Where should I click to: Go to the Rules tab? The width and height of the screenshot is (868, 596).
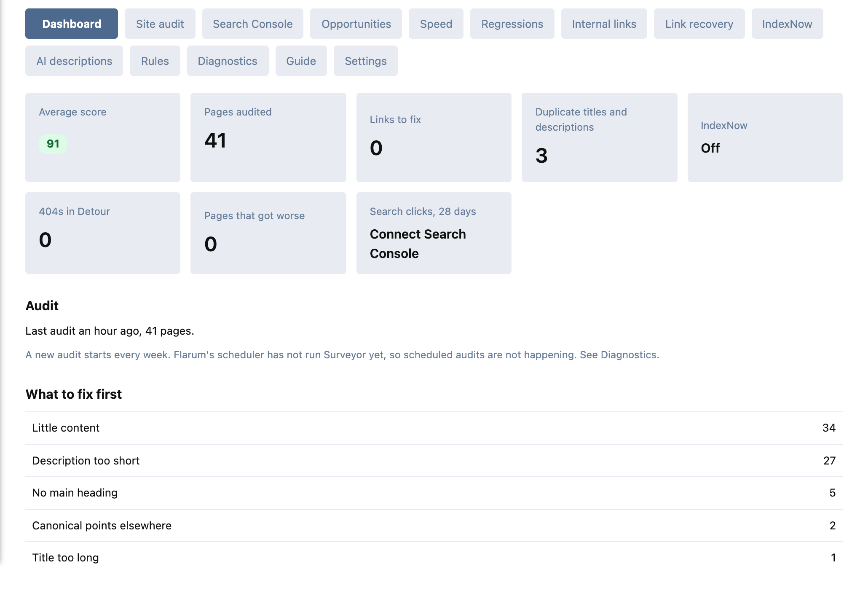click(155, 61)
